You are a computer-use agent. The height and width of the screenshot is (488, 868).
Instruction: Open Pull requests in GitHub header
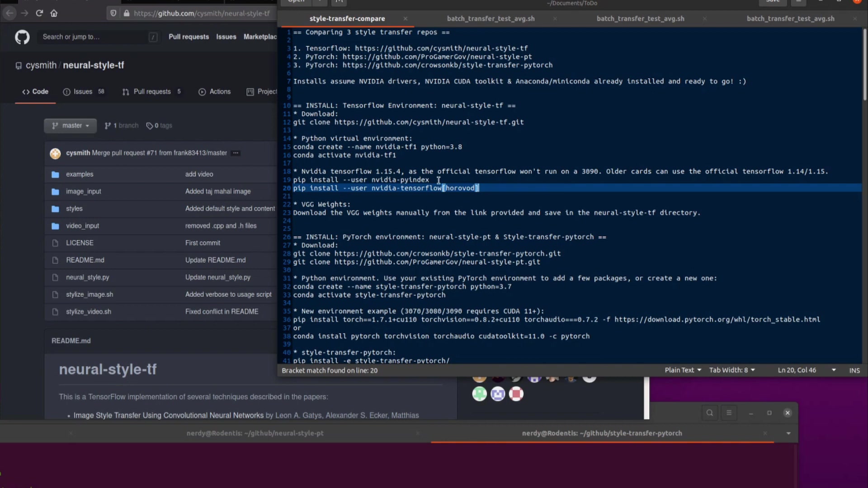pos(189,37)
